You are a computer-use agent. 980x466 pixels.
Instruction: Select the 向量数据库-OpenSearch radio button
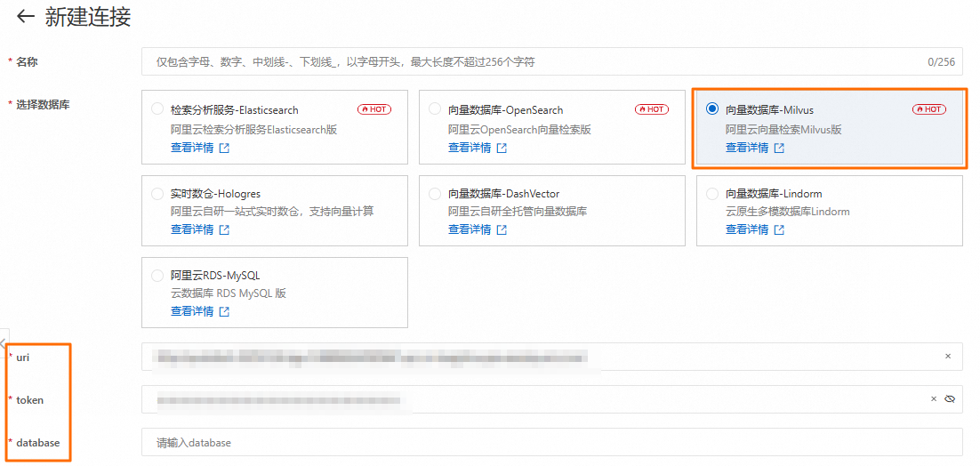tap(434, 109)
